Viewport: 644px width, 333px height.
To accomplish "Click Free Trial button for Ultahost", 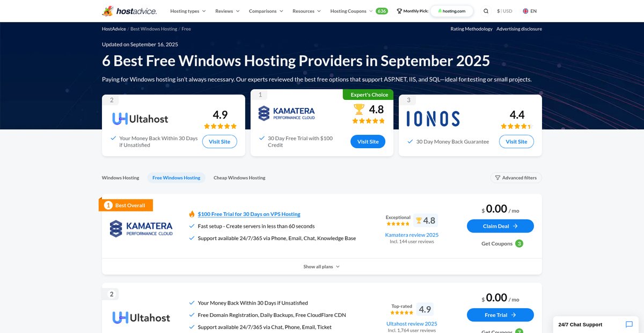I will (x=500, y=315).
